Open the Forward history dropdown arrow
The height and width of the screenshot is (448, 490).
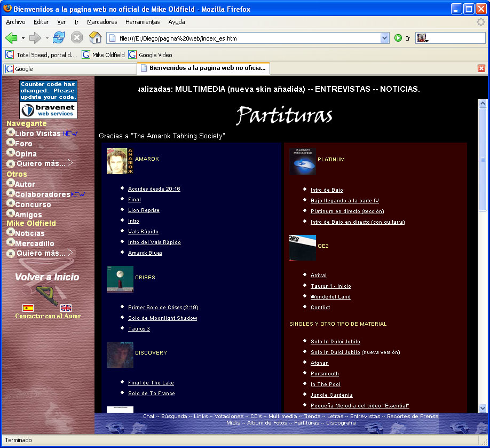click(47, 38)
